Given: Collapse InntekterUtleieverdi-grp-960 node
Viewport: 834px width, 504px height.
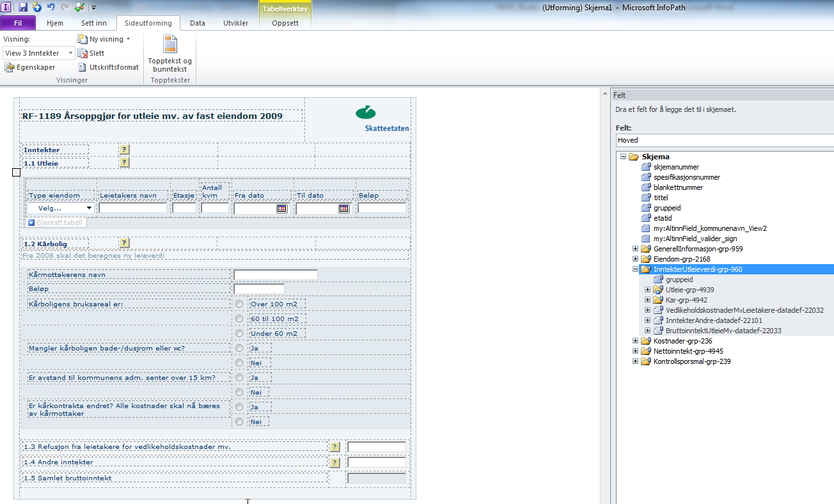Looking at the screenshot, I should coord(635,269).
